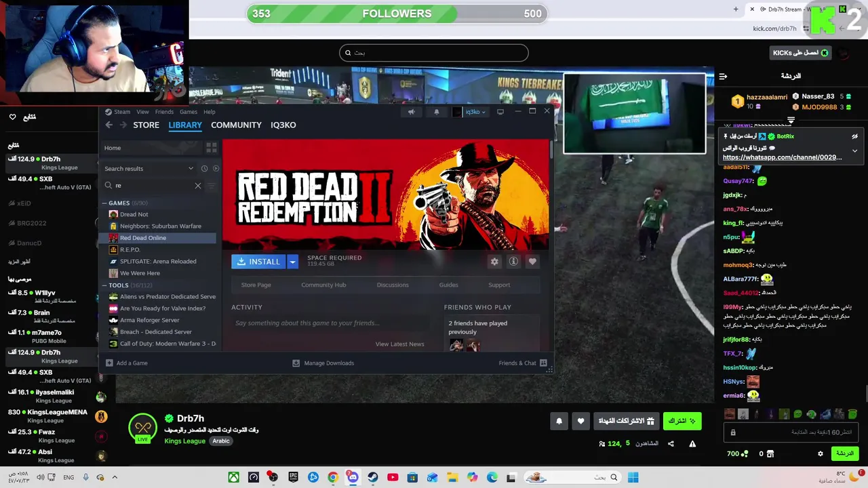
Task: Open INSTALL button dropdown arrow
Action: [292, 262]
